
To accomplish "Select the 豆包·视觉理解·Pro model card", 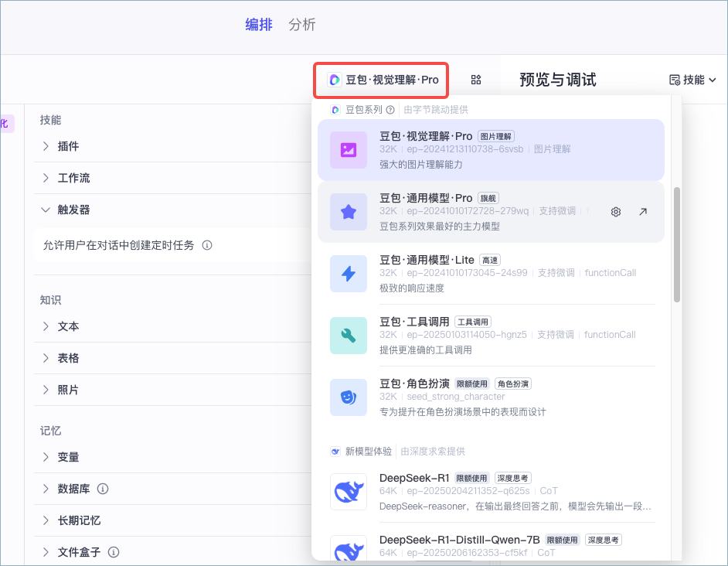I will (x=491, y=150).
